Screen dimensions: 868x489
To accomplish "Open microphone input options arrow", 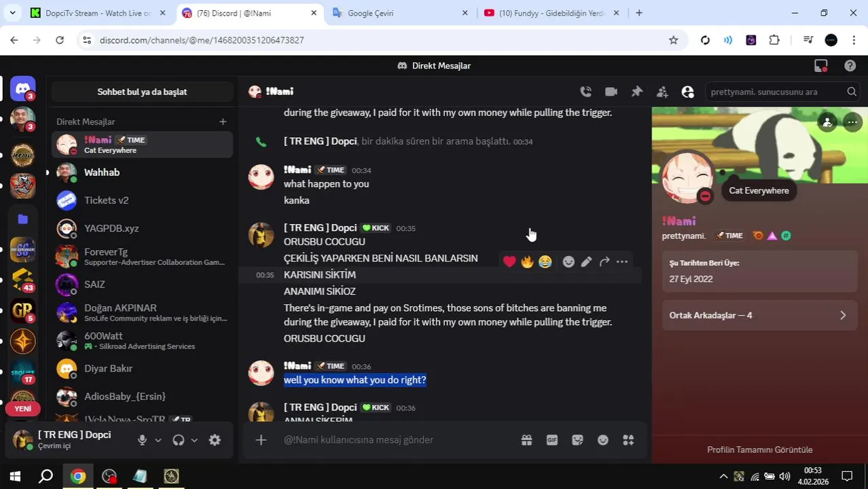I will [x=158, y=440].
